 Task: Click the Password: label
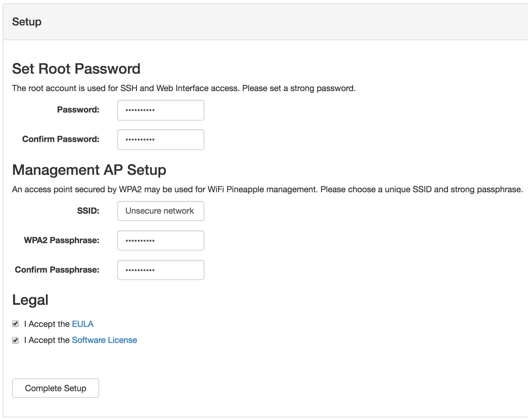[x=78, y=110]
